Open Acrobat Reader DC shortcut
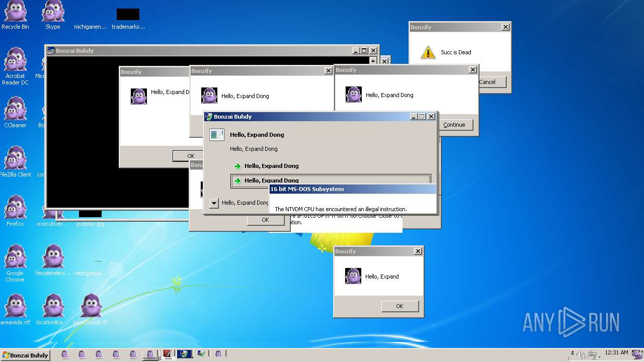The image size is (644, 362). tap(15, 66)
